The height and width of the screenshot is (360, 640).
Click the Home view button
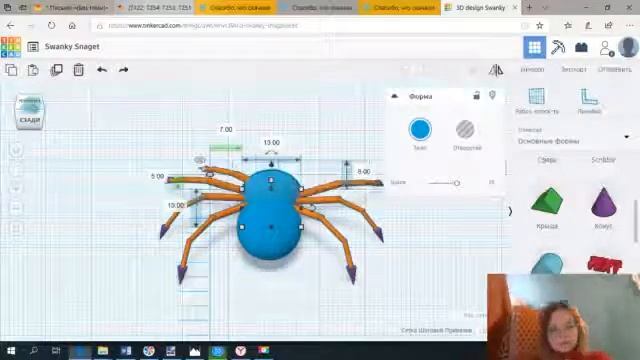(16, 150)
